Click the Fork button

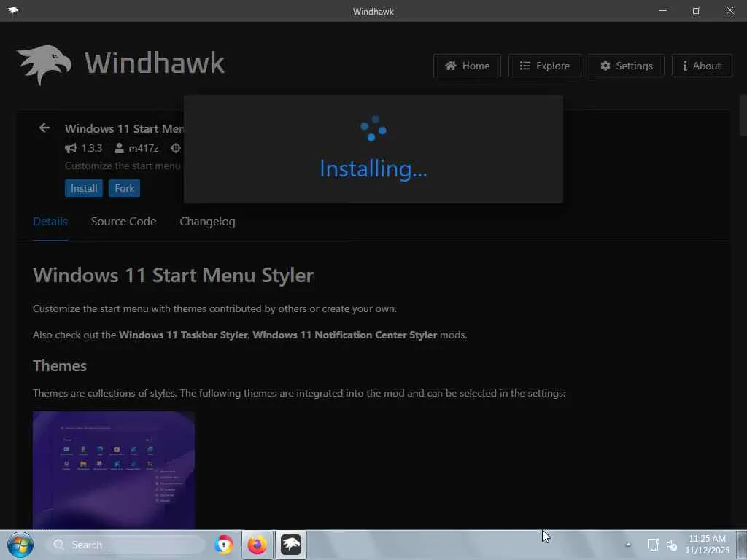pos(124,188)
